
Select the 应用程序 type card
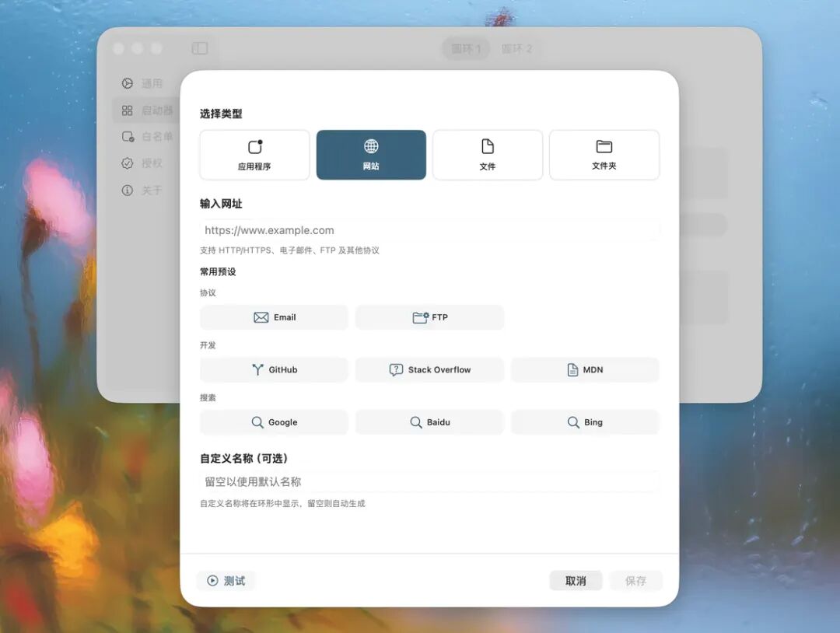[254, 155]
